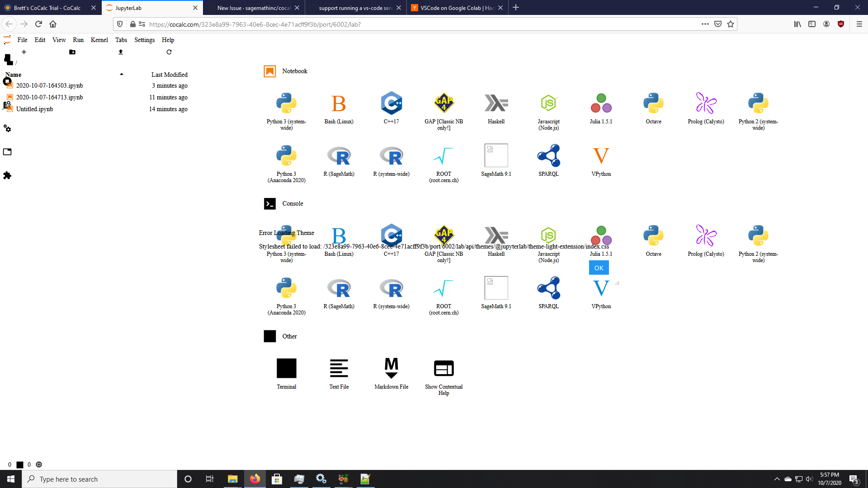The image size is (868, 488).
Task: Create a new Markdown File
Action: 391,369
